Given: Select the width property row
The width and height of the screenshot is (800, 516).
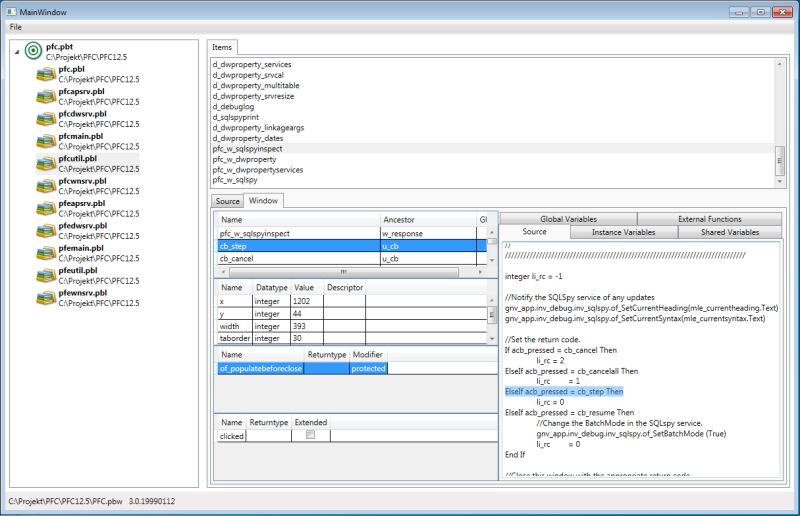Looking at the screenshot, I should (352, 326).
